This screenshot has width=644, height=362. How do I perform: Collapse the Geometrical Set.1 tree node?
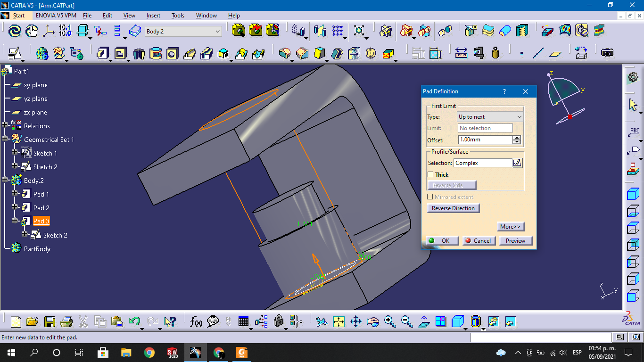pos(5,140)
